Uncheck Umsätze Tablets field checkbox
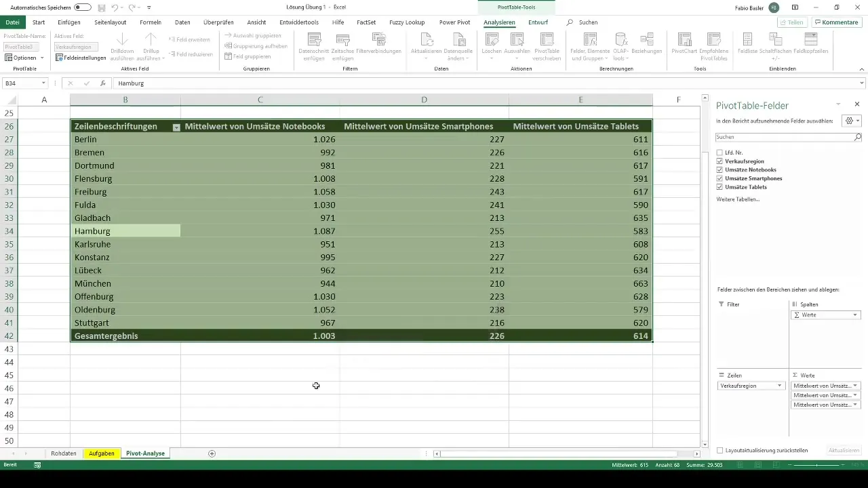868x488 pixels. click(719, 186)
